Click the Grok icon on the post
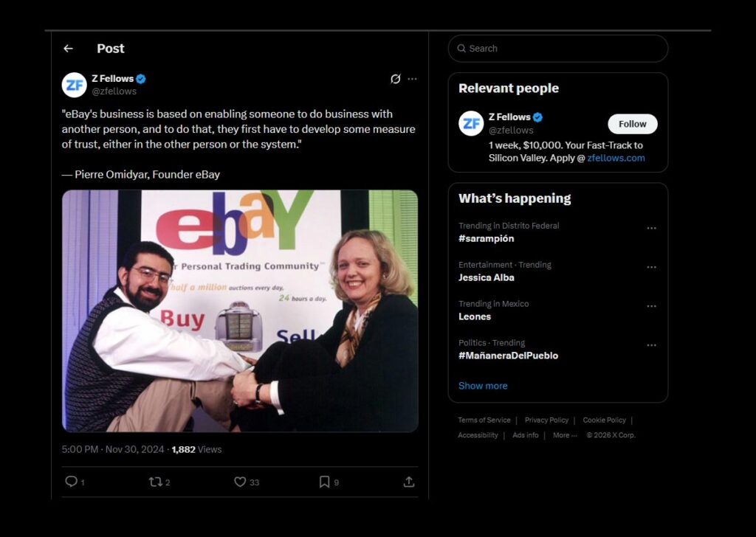 [x=396, y=79]
